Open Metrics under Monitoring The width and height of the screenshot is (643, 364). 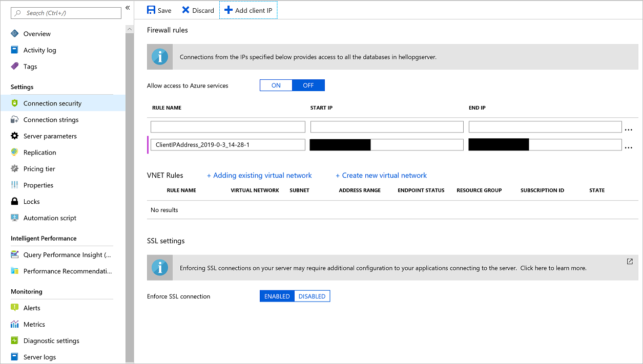[34, 325]
